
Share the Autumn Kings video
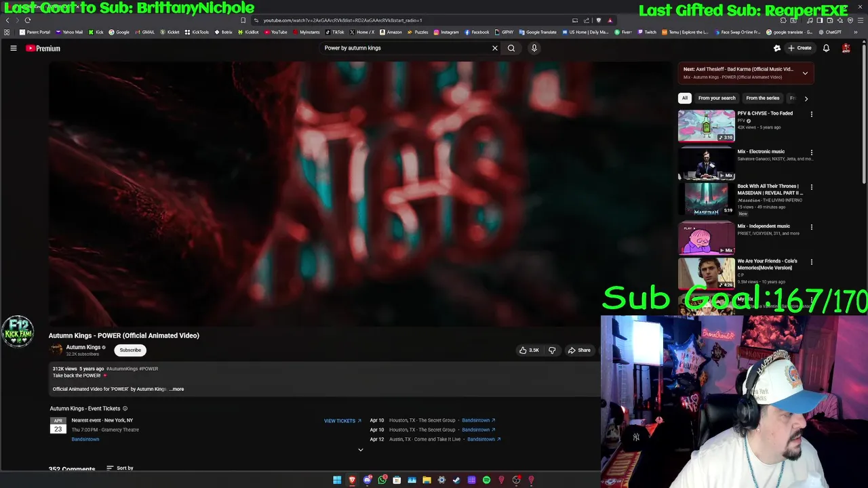pyautogui.click(x=579, y=350)
